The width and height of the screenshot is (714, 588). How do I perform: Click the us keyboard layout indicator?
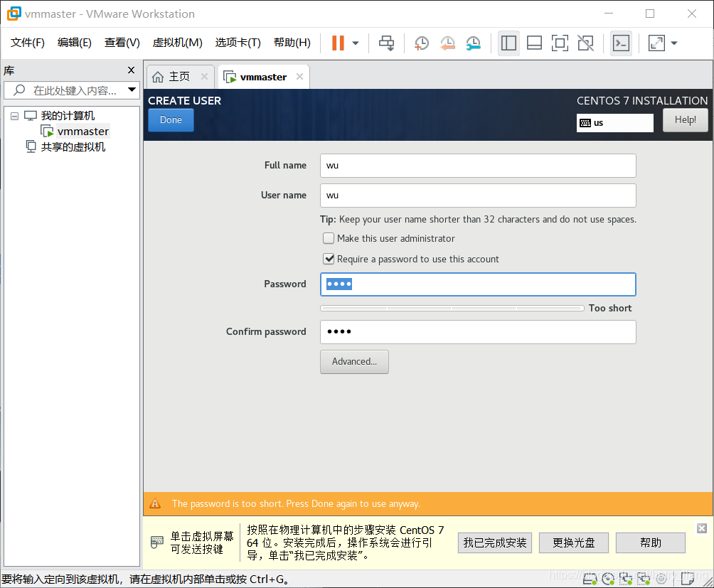coord(614,123)
